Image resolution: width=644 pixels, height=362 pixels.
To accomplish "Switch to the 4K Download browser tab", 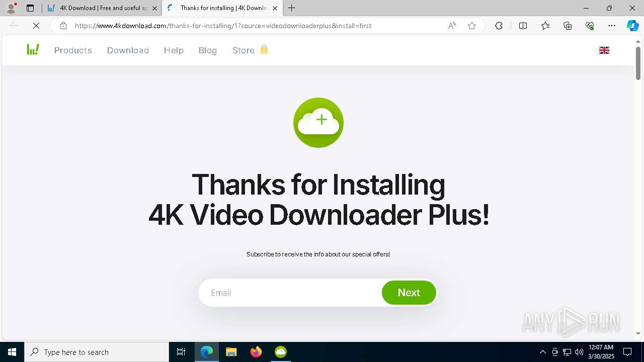I will pos(102,8).
